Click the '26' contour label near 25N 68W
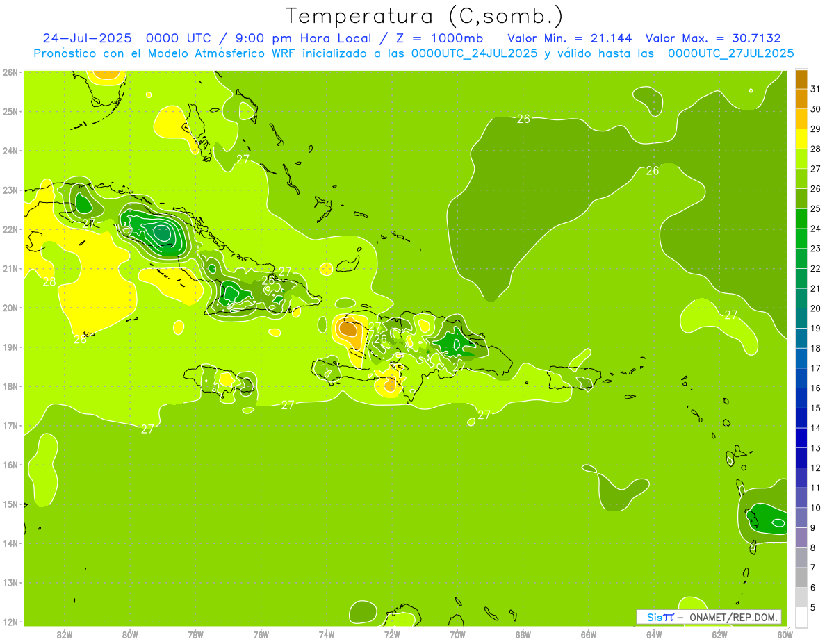834x644 pixels. pos(523,119)
